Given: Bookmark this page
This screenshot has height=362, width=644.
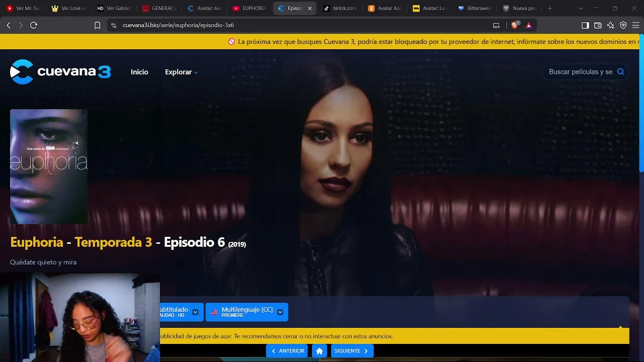Looking at the screenshot, I should pyautogui.click(x=98, y=25).
